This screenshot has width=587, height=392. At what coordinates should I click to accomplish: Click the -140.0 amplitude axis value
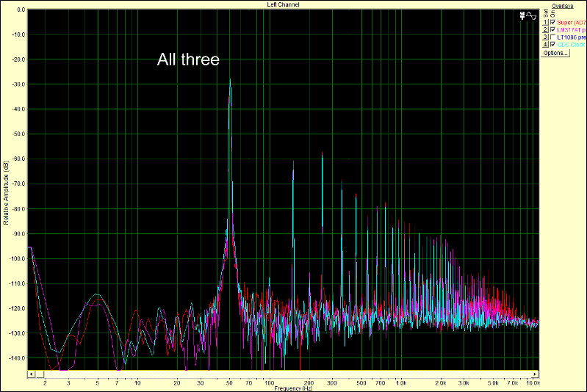[x=17, y=358]
